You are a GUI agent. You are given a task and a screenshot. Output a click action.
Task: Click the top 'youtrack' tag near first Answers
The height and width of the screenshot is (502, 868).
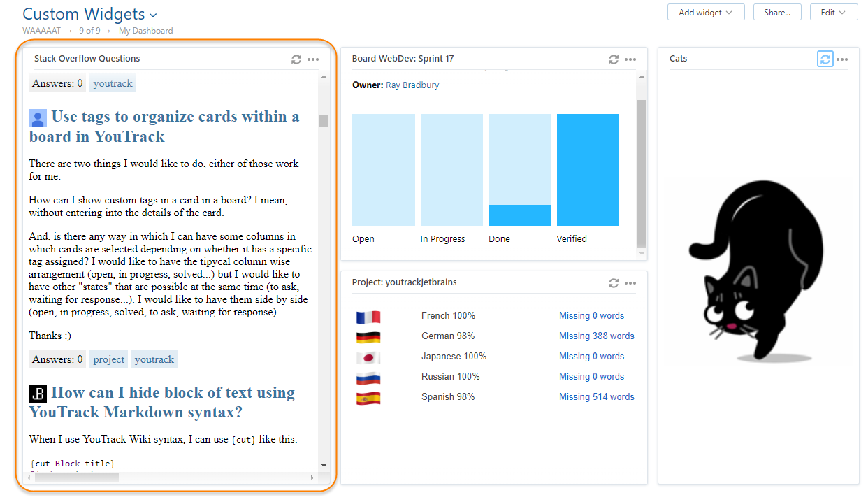pos(113,83)
